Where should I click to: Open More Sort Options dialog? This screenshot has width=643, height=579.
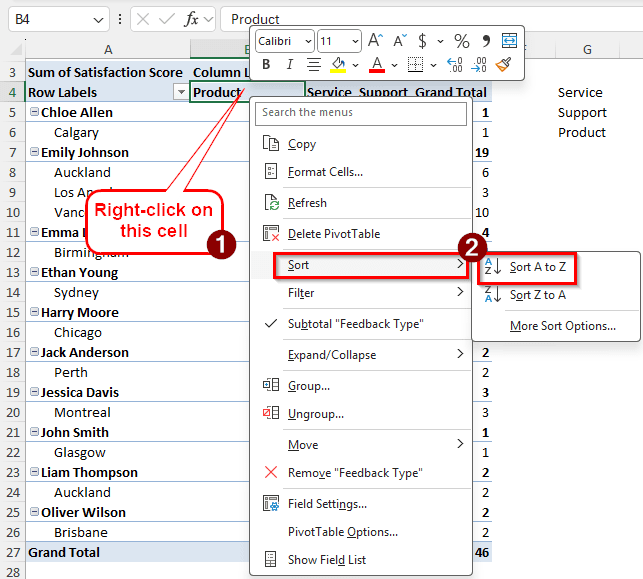(x=562, y=326)
